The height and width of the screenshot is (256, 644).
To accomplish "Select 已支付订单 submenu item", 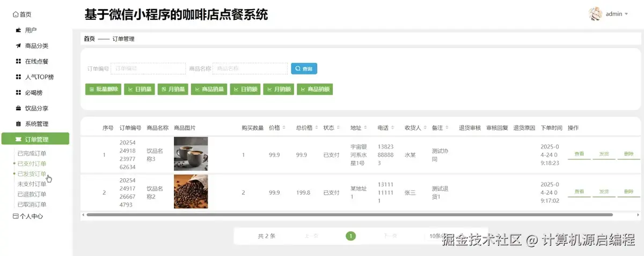I will click(x=32, y=164).
